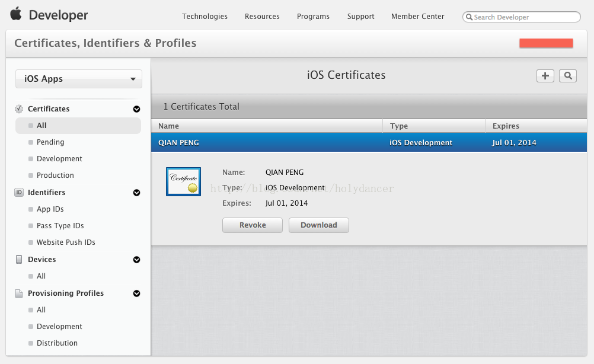The height and width of the screenshot is (364, 594).
Task: Click the Apple logo icon
Action: 16,14
